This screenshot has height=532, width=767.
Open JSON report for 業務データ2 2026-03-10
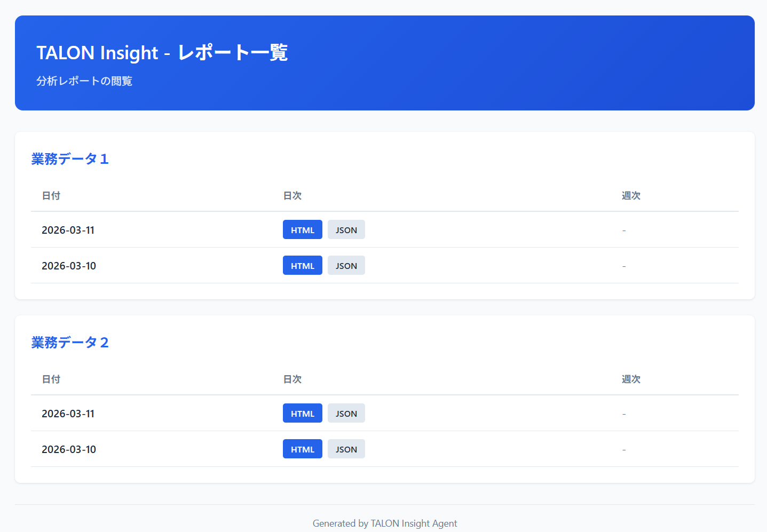[x=346, y=449]
